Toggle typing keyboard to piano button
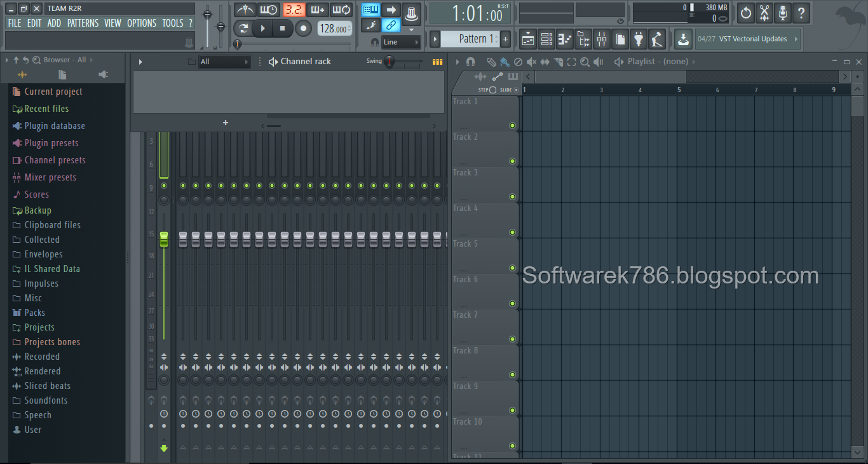This screenshot has width=868, height=464. coord(371,10)
